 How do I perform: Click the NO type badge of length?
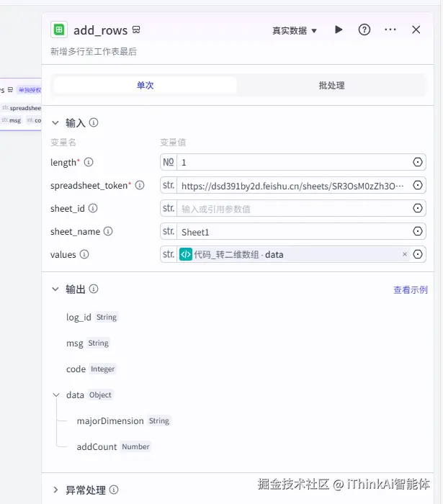[x=169, y=162]
